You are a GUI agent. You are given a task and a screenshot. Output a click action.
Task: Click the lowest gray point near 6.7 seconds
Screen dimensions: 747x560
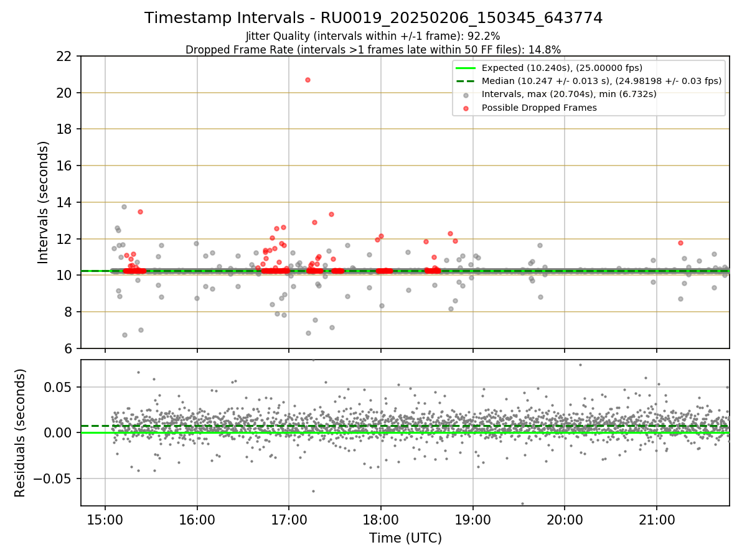pos(125,335)
